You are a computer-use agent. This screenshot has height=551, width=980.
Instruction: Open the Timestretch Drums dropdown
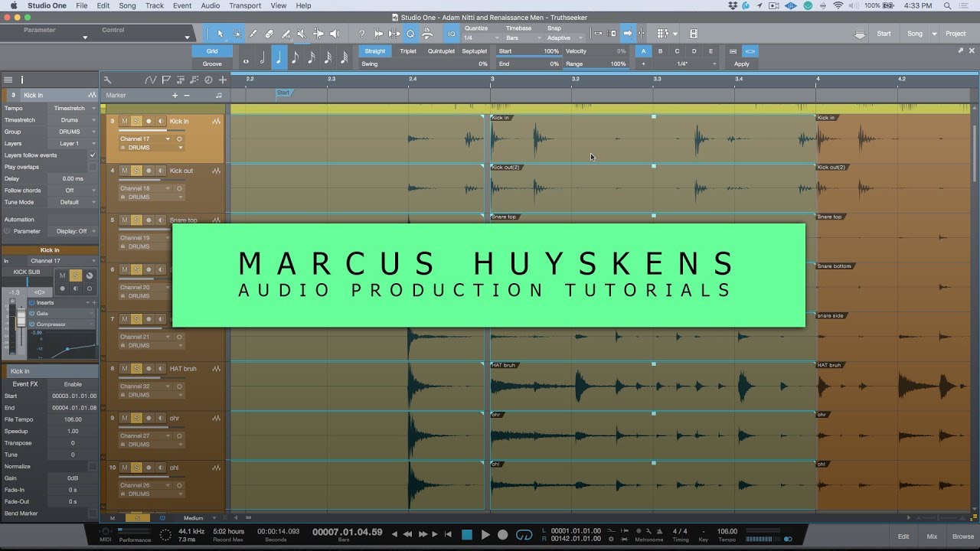point(71,120)
